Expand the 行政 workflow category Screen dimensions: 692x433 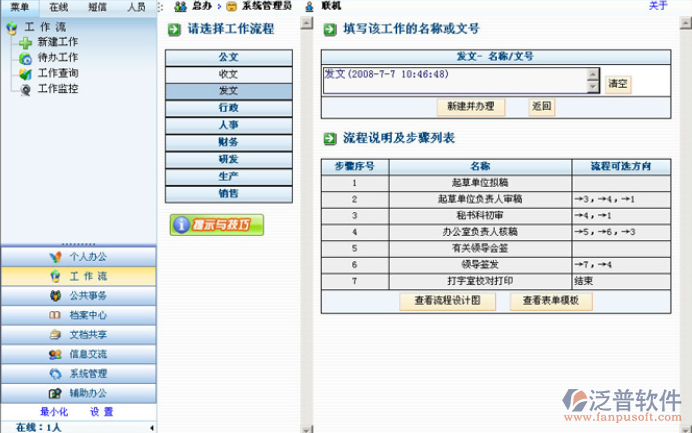228,108
